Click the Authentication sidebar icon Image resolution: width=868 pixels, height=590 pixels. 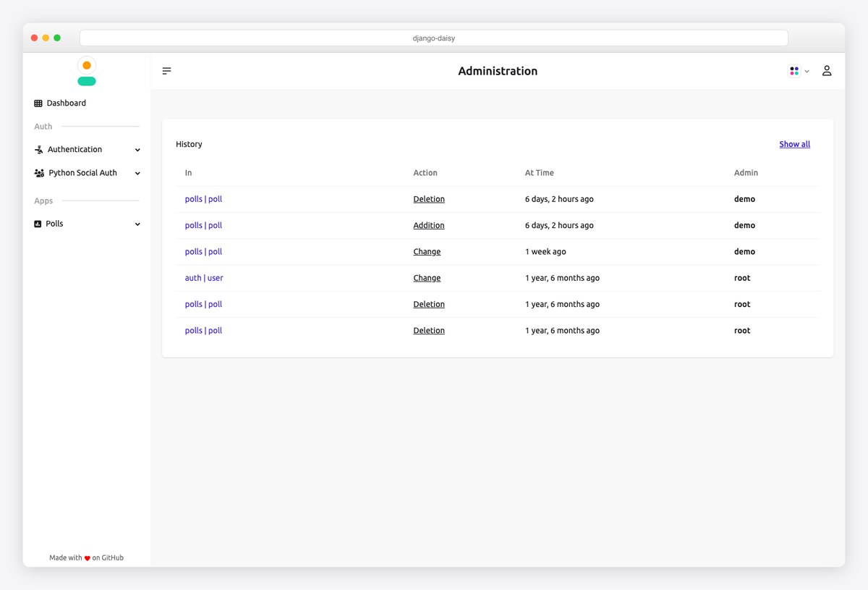(39, 150)
